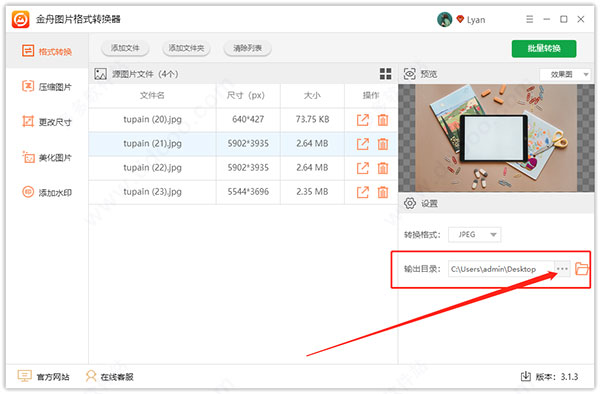Browse output directory with ellipsis button
This screenshot has height=394, width=600.
tap(562, 269)
